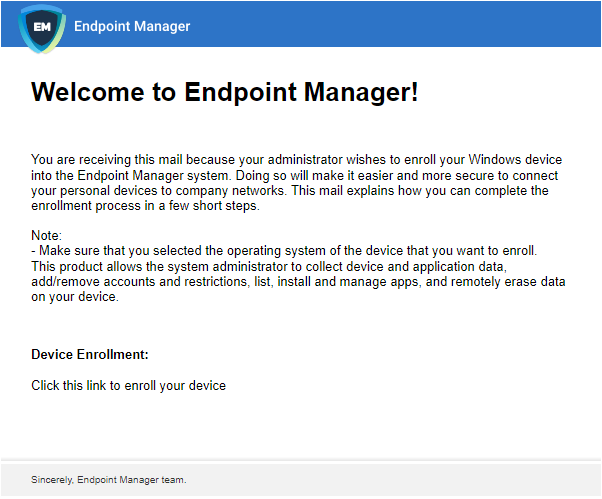Click the Sincerely, Endpoint Manager team footer text

pyautogui.click(x=109, y=480)
